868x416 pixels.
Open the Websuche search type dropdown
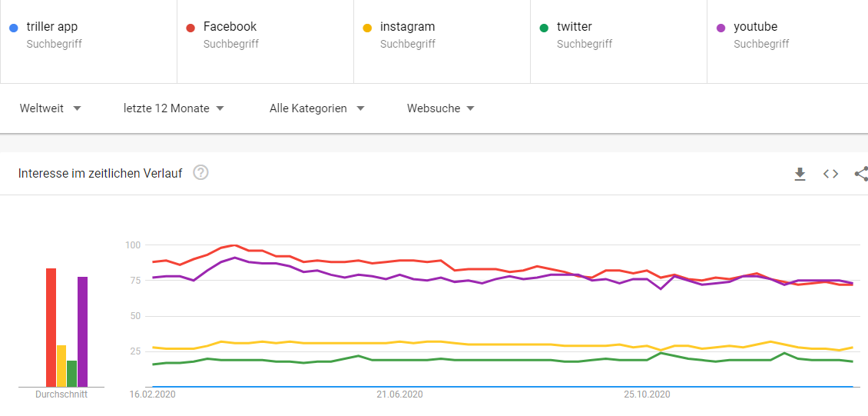440,108
